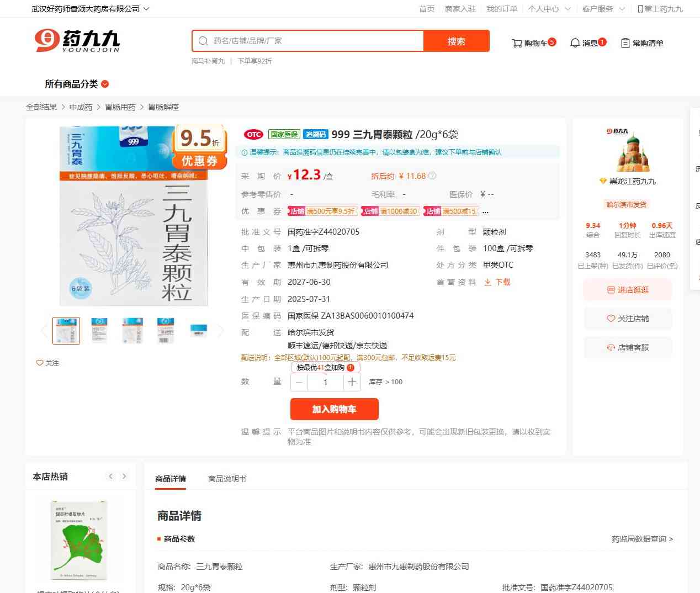
Task: Click the help icon beside discounted price
Action: (432, 176)
